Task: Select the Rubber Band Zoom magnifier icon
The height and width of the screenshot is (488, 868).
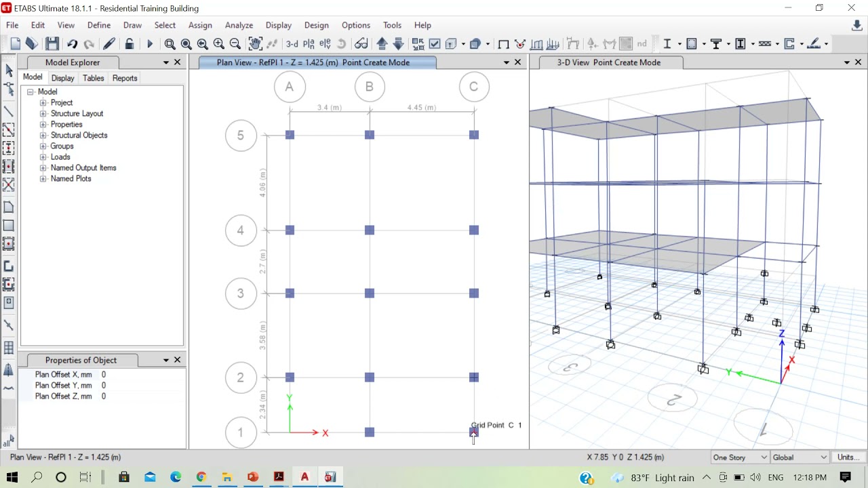Action: pyautogui.click(x=170, y=44)
